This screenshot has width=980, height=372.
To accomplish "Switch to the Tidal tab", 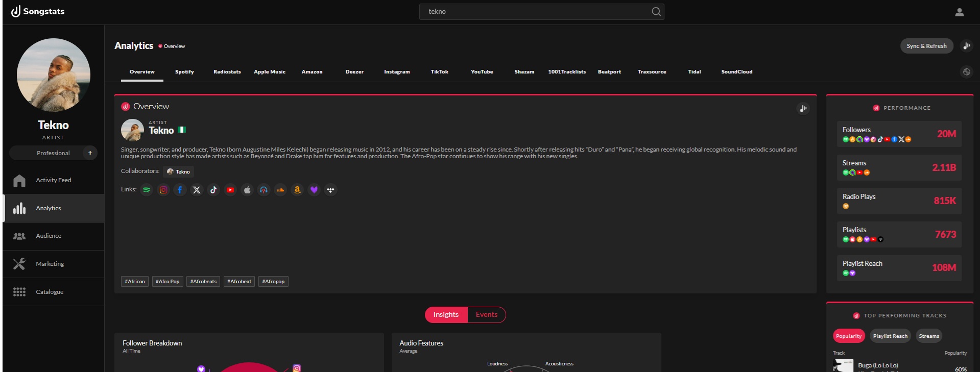I will click(695, 72).
